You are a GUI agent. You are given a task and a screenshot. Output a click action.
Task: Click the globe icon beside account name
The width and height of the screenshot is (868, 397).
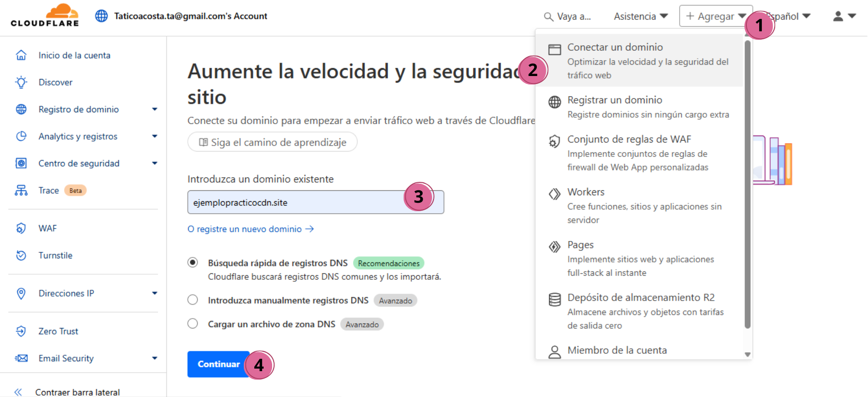click(x=101, y=16)
